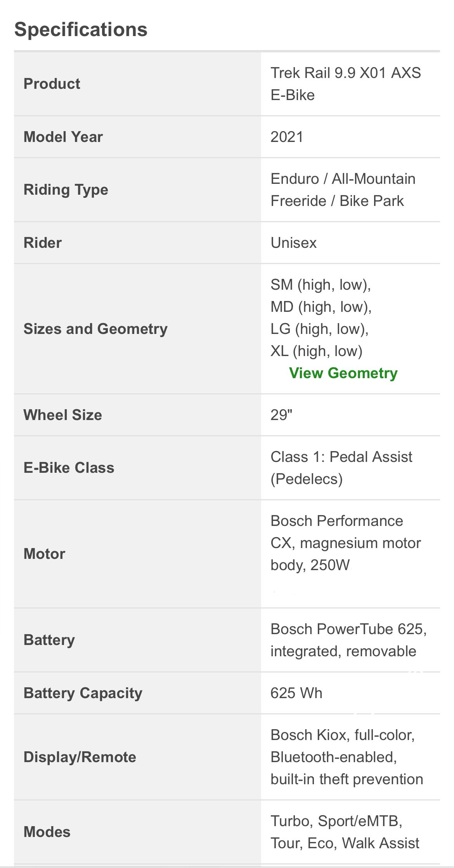Click the Bosch Performance CX motor description

pos(345,543)
